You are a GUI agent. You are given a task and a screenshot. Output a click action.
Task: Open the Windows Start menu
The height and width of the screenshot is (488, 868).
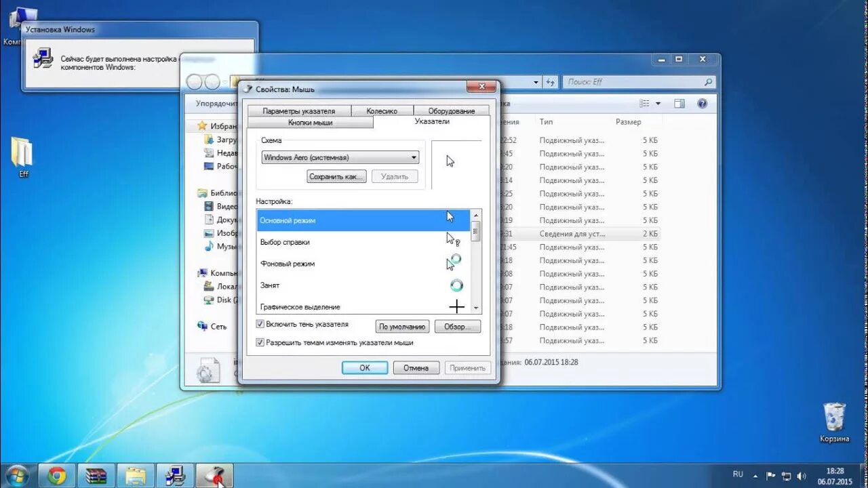[x=17, y=475]
